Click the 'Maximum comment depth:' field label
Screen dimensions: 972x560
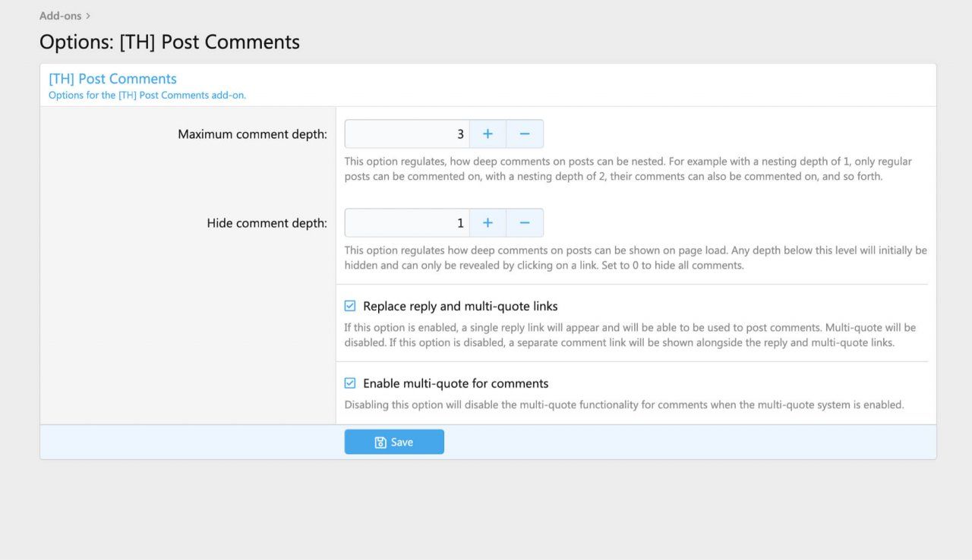coord(252,134)
